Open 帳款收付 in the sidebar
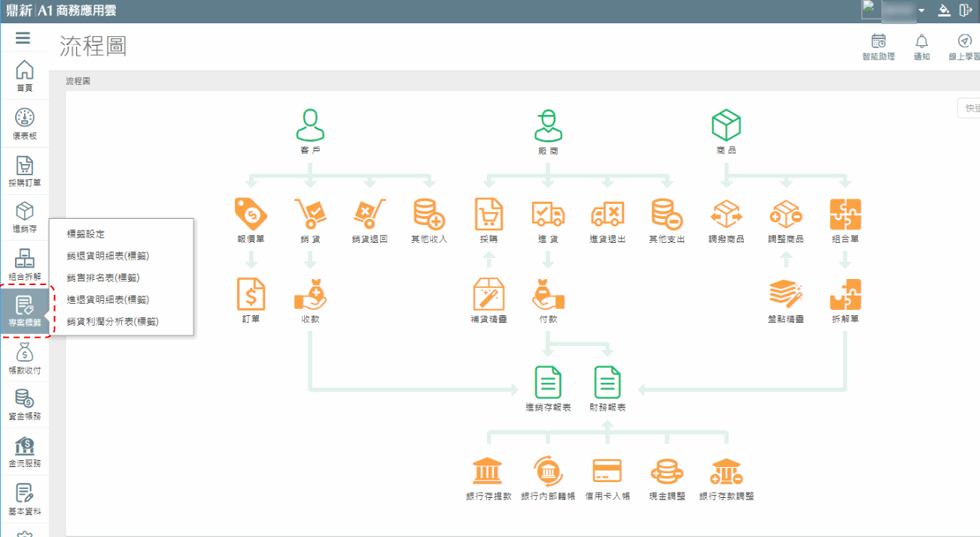Image resolution: width=980 pixels, height=537 pixels. tap(25, 358)
